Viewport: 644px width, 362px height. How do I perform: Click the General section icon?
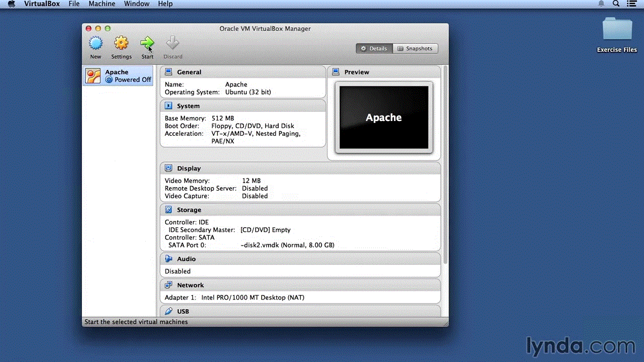coord(169,72)
